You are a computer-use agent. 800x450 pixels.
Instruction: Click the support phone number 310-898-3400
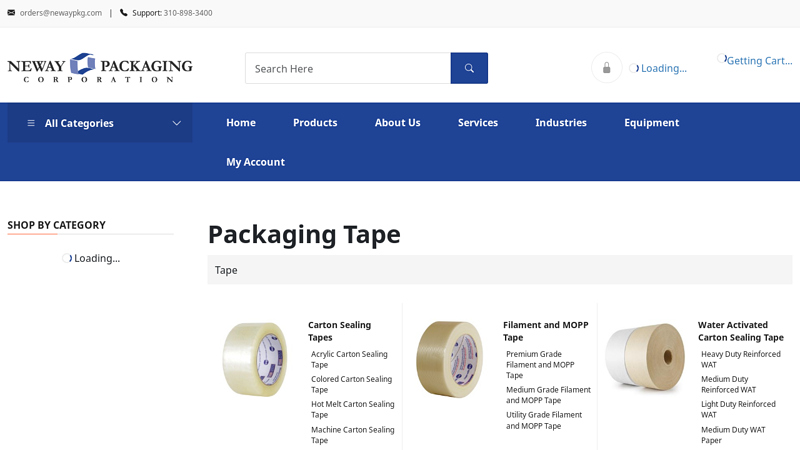tap(188, 13)
